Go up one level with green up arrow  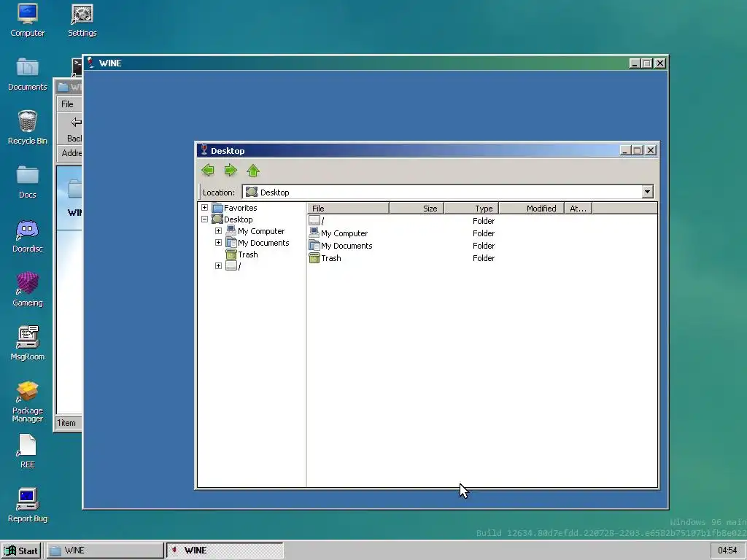point(253,170)
